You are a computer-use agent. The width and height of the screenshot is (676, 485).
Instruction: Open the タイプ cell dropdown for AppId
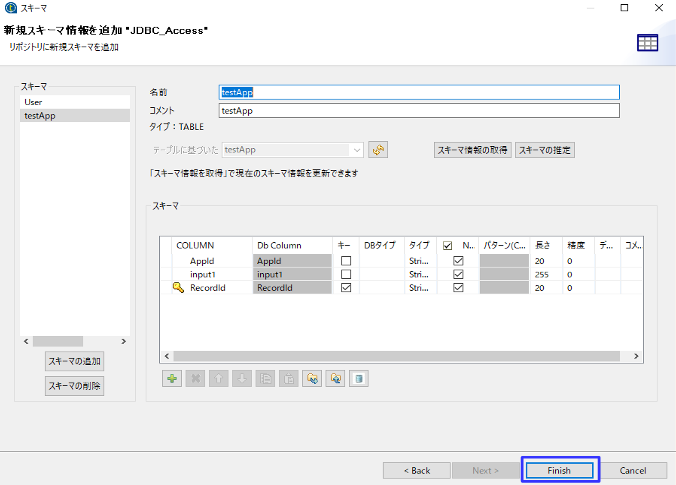tap(420, 261)
